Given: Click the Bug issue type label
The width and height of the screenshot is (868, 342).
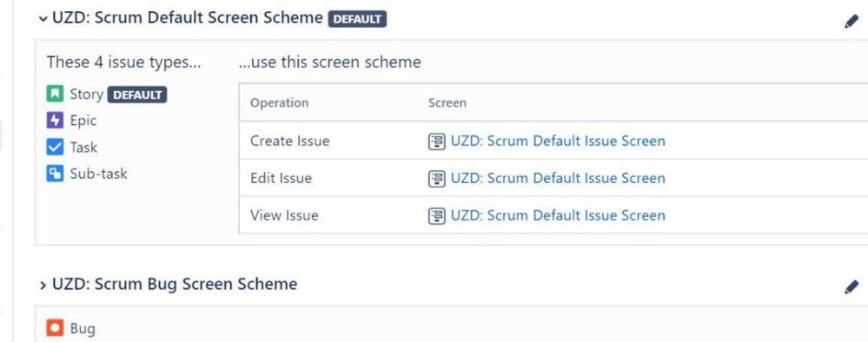Looking at the screenshot, I should point(83,329).
